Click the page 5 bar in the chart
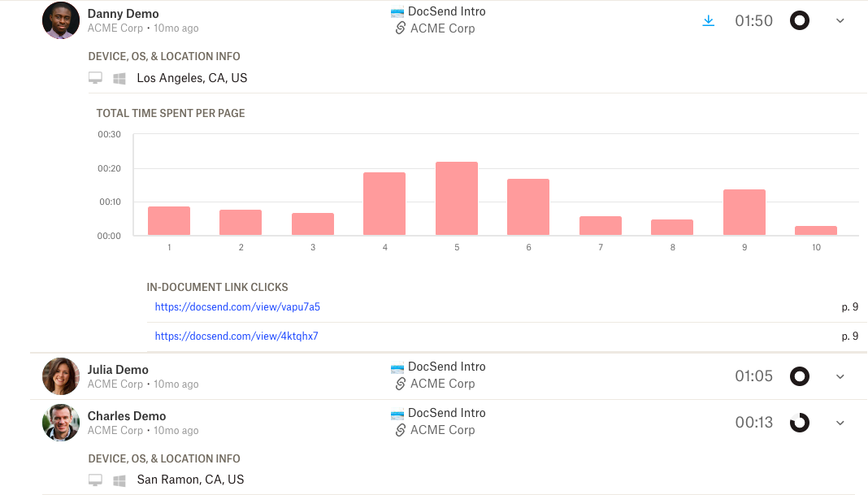 click(457, 199)
